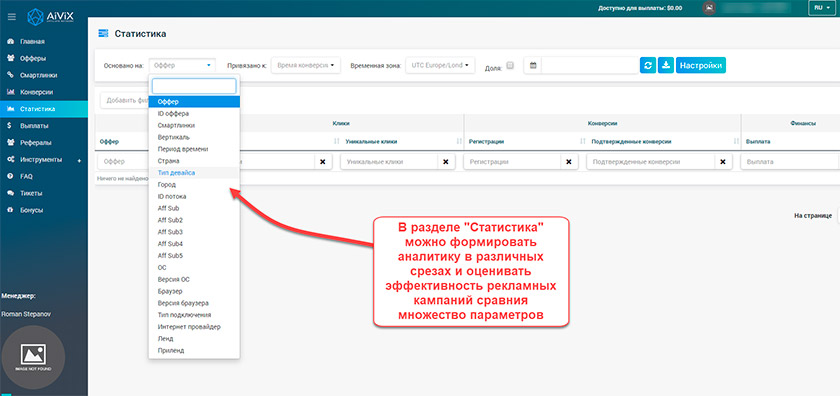Click the Уникальные клики filter input
This screenshot has height=396, width=840.
[389, 162]
